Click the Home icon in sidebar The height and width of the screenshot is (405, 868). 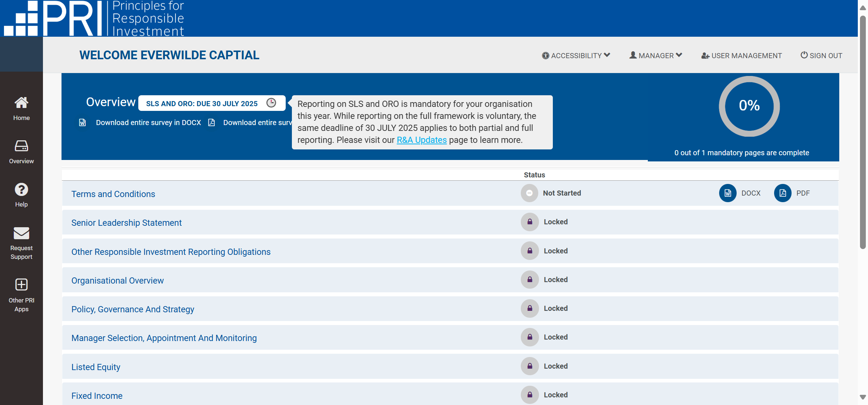tap(21, 103)
